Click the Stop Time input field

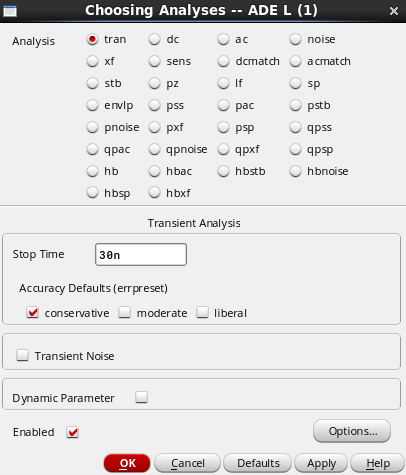(141, 255)
